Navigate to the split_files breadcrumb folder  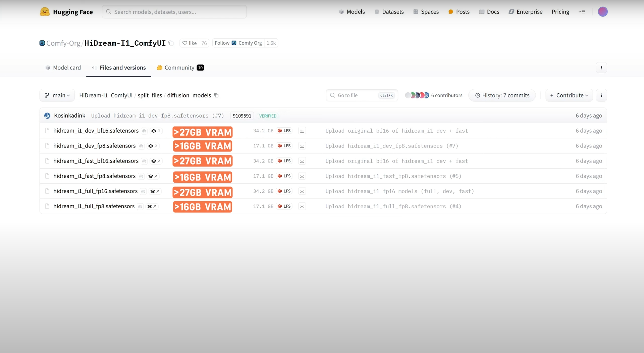coord(150,95)
